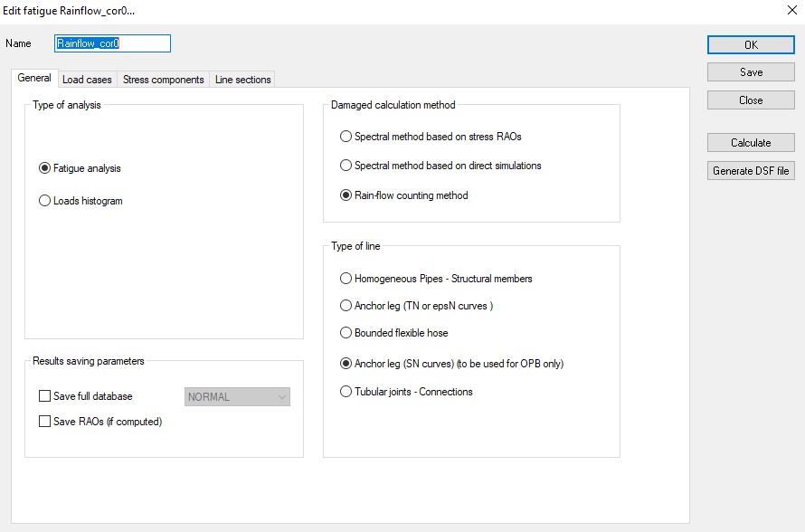Switch to the Load cases tab

[87, 80]
